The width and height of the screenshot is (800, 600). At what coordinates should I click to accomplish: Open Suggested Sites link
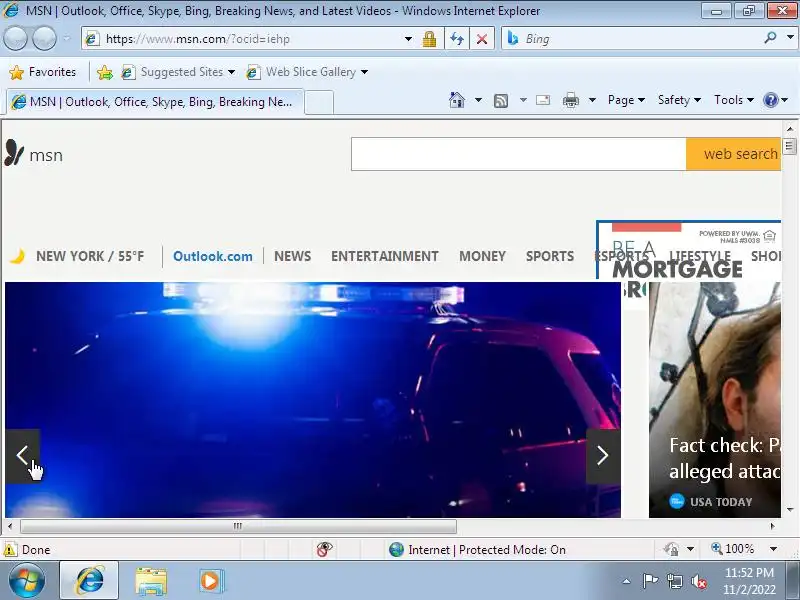[178, 72]
